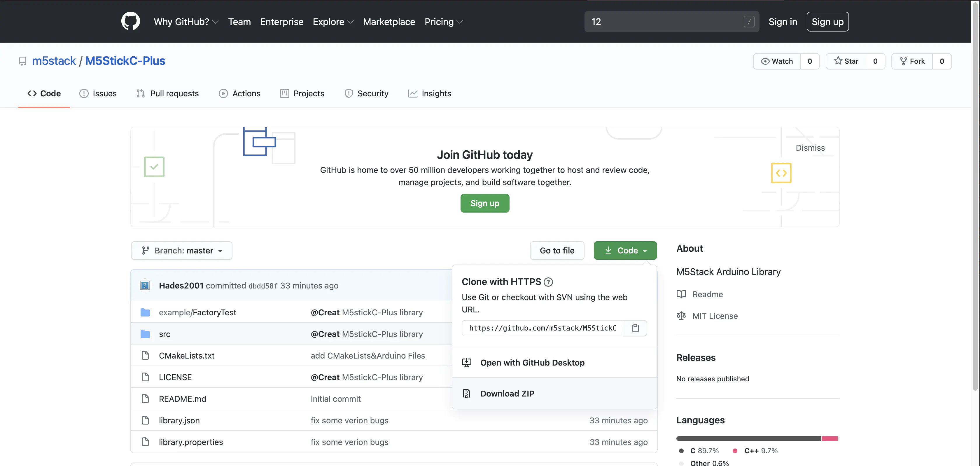Click the Hades2001 author link
The height and width of the screenshot is (466, 980).
pyautogui.click(x=181, y=286)
